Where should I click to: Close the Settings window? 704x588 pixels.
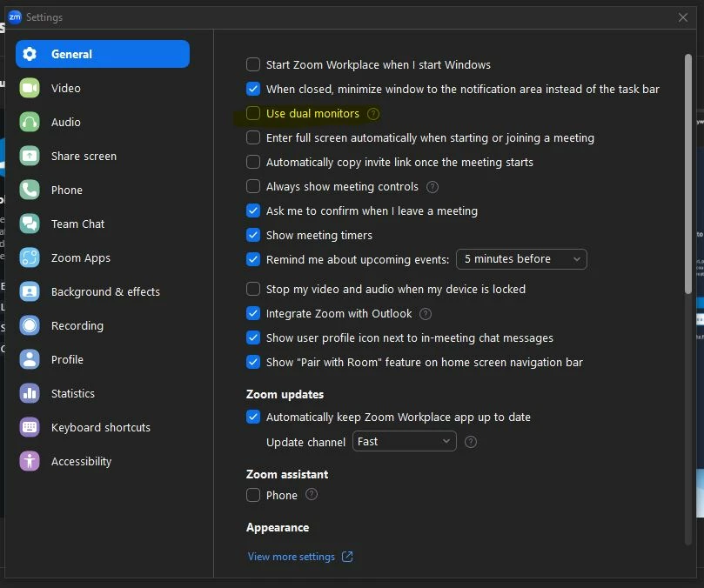pyautogui.click(x=683, y=17)
